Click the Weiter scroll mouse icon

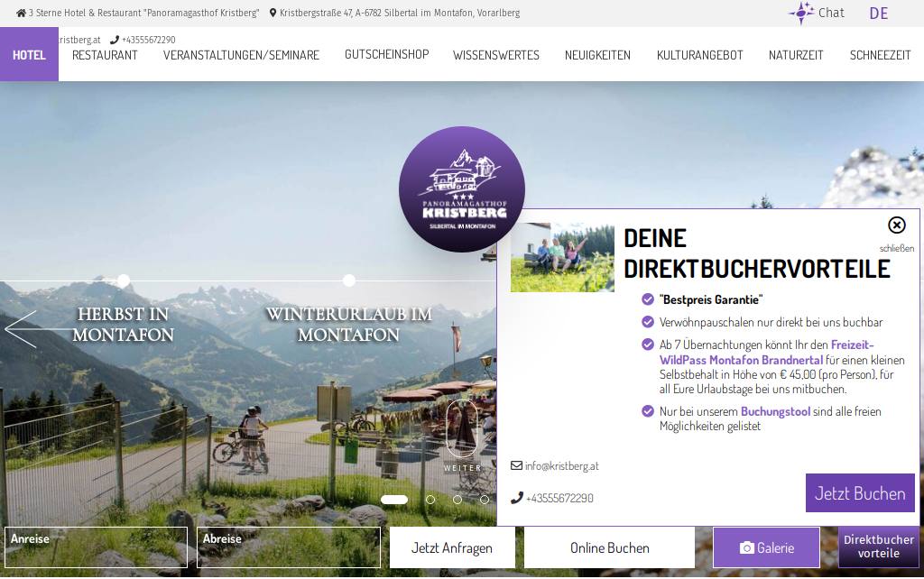tap(462, 428)
